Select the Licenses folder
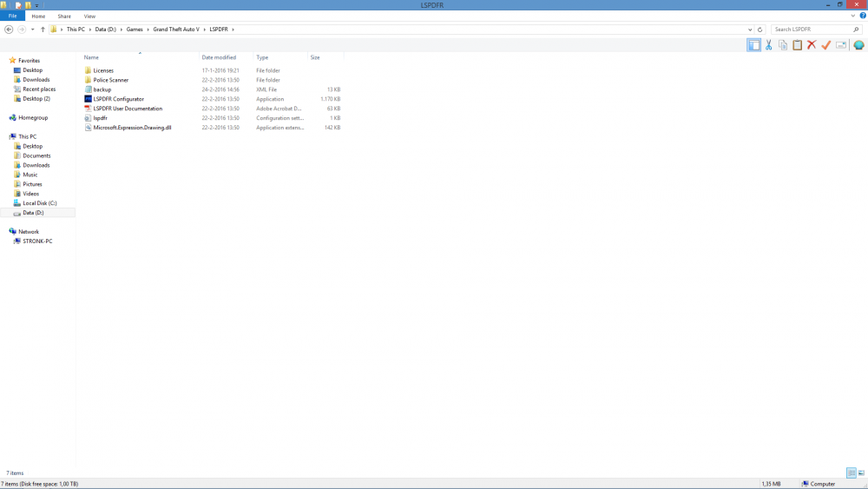This screenshot has width=868, height=489. click(103, 71)
